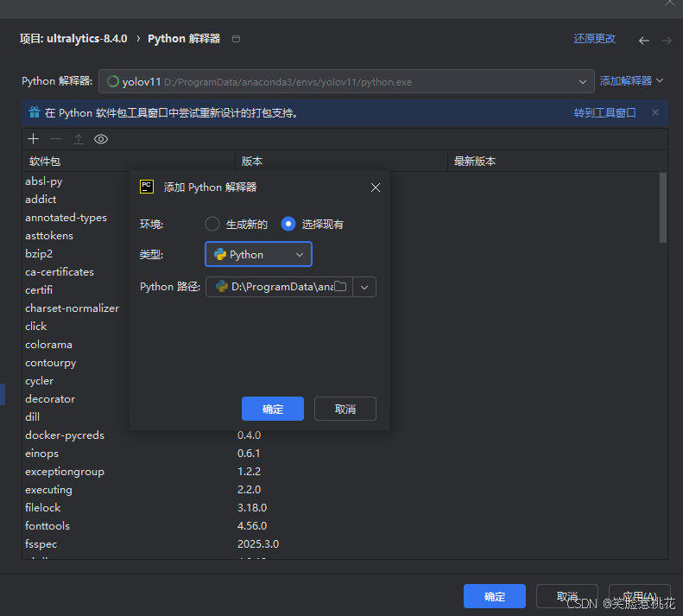Click the 版本 column header
The image size is (683, 616).
click(x=342, y=162)
